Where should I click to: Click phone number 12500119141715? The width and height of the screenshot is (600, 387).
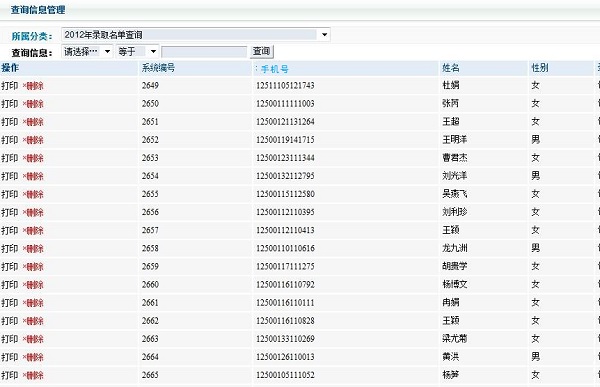coord(285,140)
